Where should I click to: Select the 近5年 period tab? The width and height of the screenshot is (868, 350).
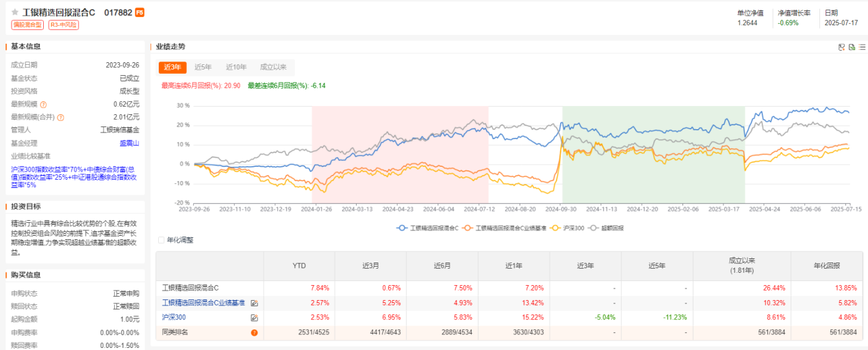(x=203, y=67)
